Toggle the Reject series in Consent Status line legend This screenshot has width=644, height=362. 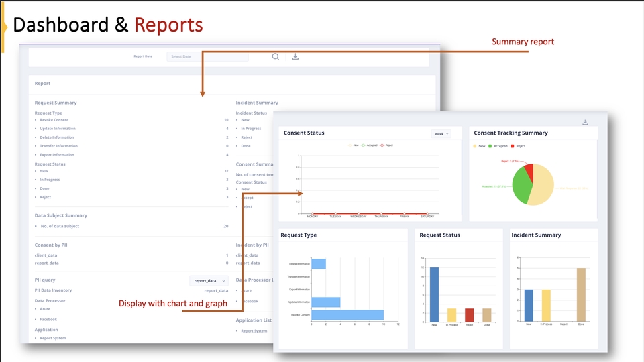tap(386, 145)
